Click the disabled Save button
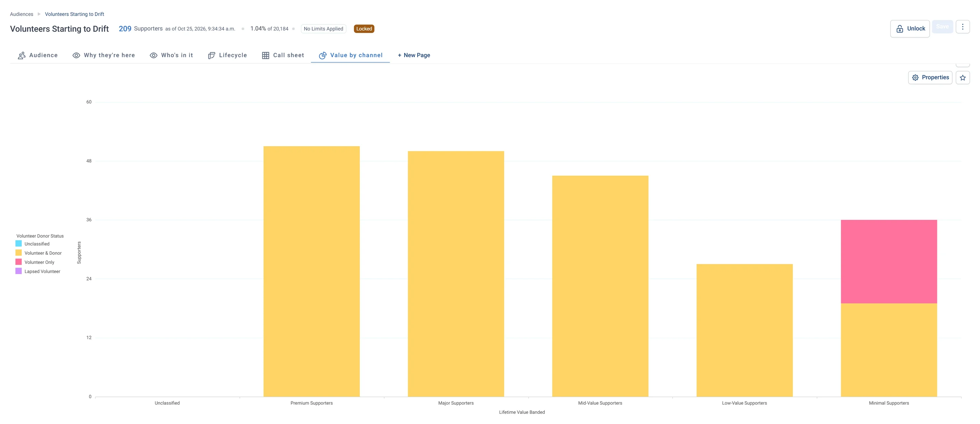The image size is (980, 424). coord(942,27)
